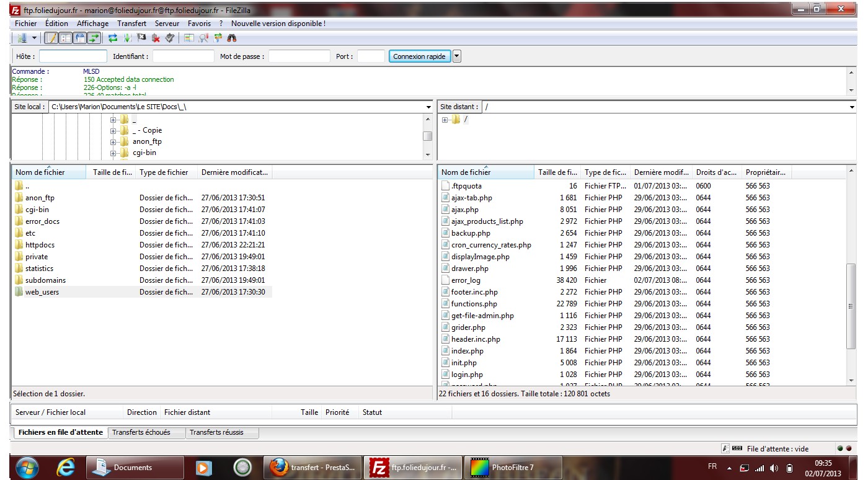Open the Site local path dropdown
Screen dimensions: 868x480
click(428, 107)
